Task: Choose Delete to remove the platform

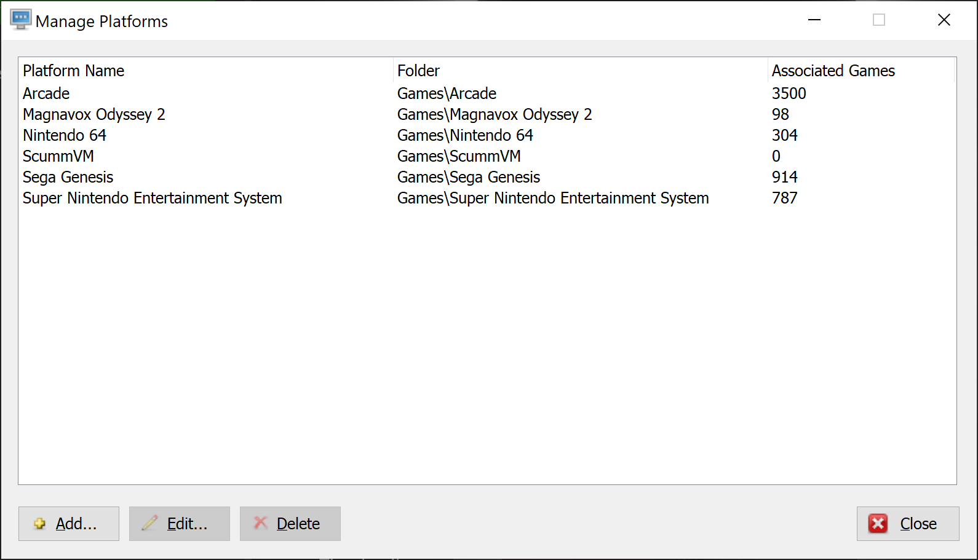Action: (x=290, y=524)
